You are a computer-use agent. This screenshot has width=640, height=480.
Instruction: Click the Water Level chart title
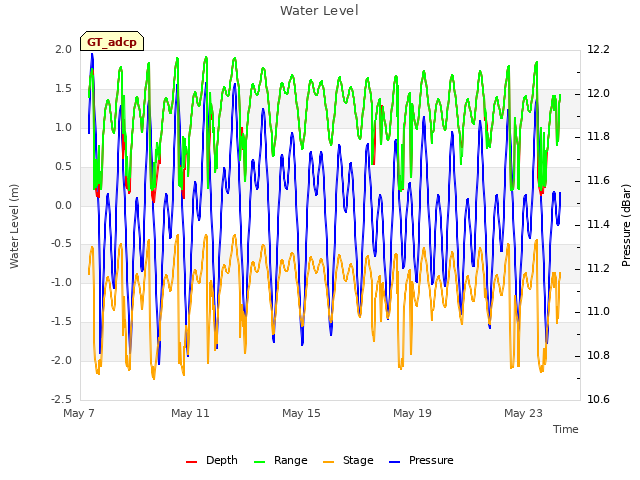pos(319,11)
